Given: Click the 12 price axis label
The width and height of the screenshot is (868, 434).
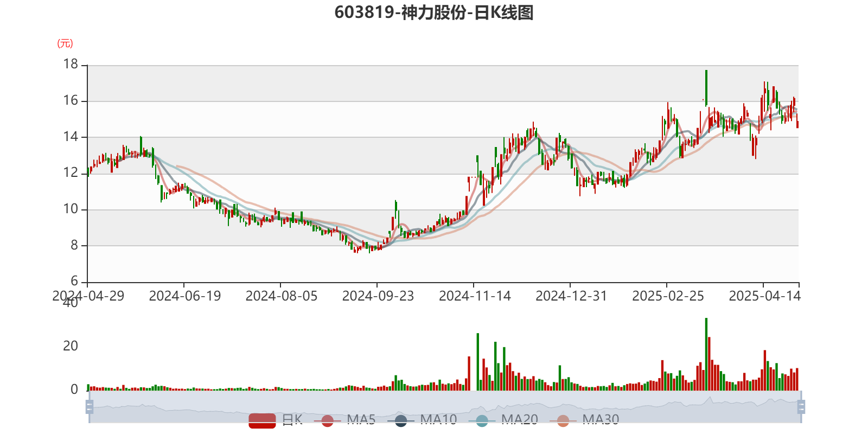Looking at the screenshot, I should (x=71, y=173).
